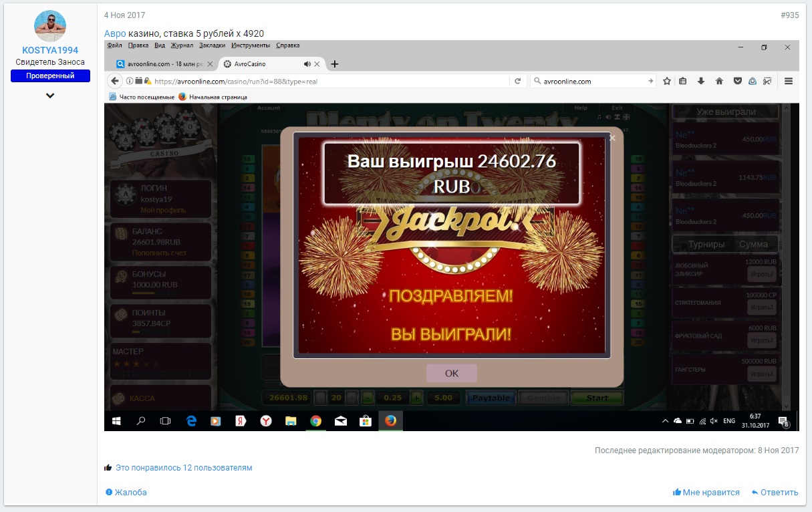Image resolution: width=812 pixels, height=512 pixels.
Task: Open Mail app from taskbar
Action: tap(341, 421)
